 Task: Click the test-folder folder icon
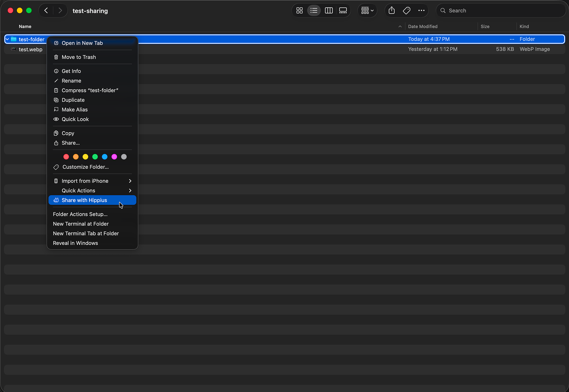[x=14, y=39]
